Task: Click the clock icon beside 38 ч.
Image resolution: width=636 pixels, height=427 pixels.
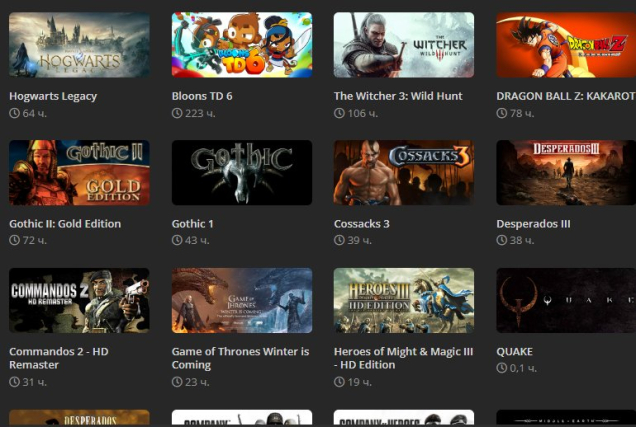Action: (502, 240)
